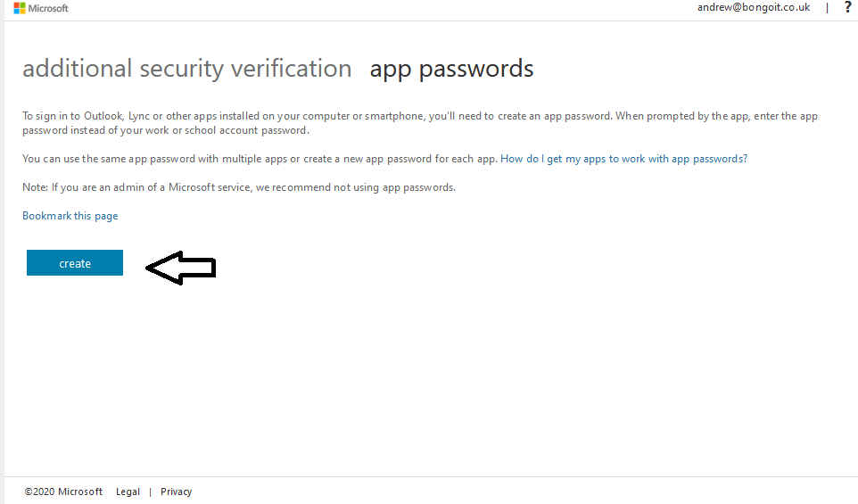858x504 pixels.
Task: Click the Microsoft wordmark text in header
Action: pos(48,8)
